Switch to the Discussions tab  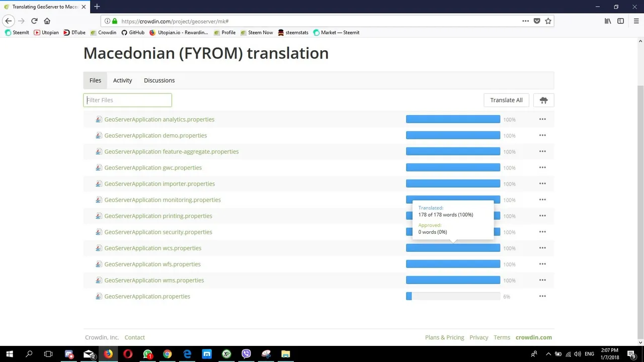[159, 80]
